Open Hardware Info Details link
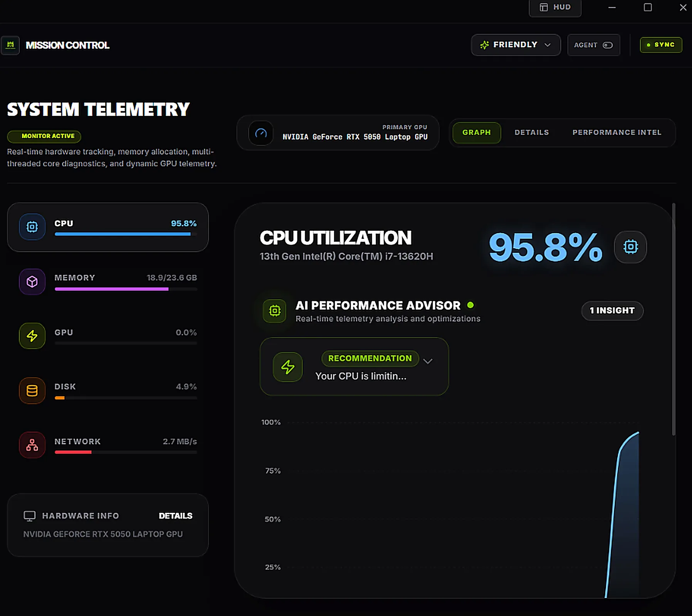This screenshot has width=692, height=616. [x=176, y=516]
